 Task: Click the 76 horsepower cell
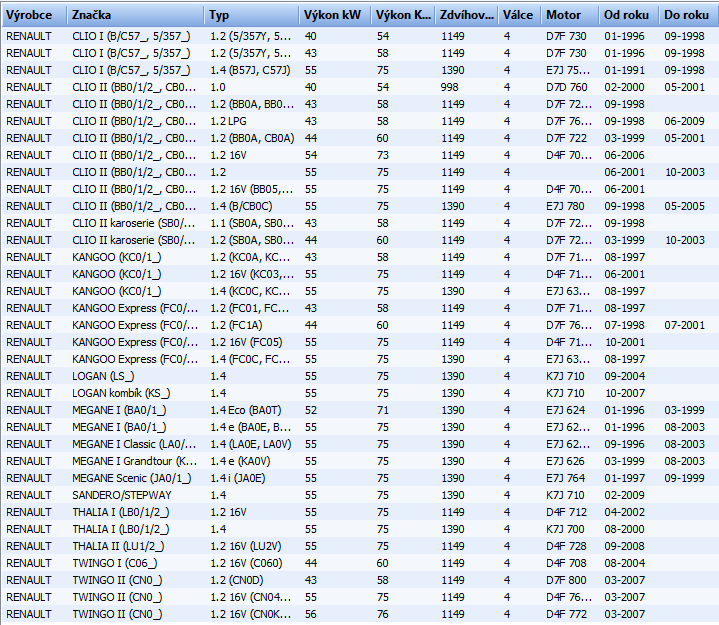(x=383, y=613)
